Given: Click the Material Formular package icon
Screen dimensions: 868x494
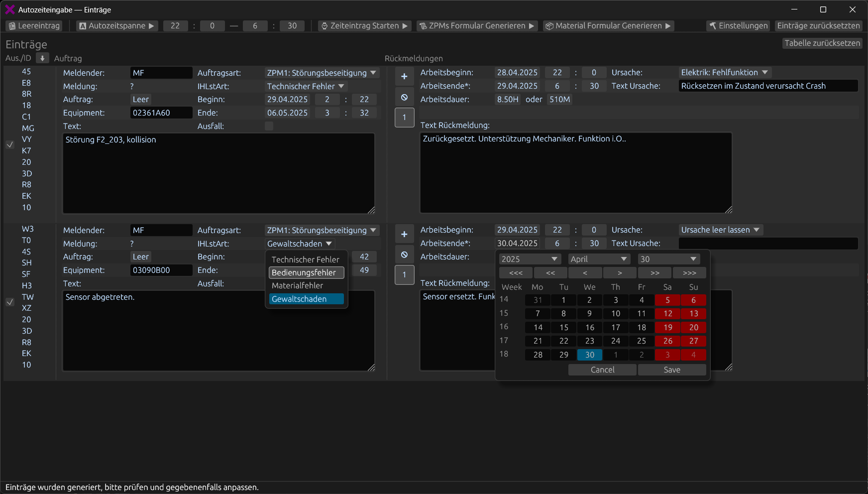Looking at the screenshot, I should pyautogui.click(x=549, y=25).
